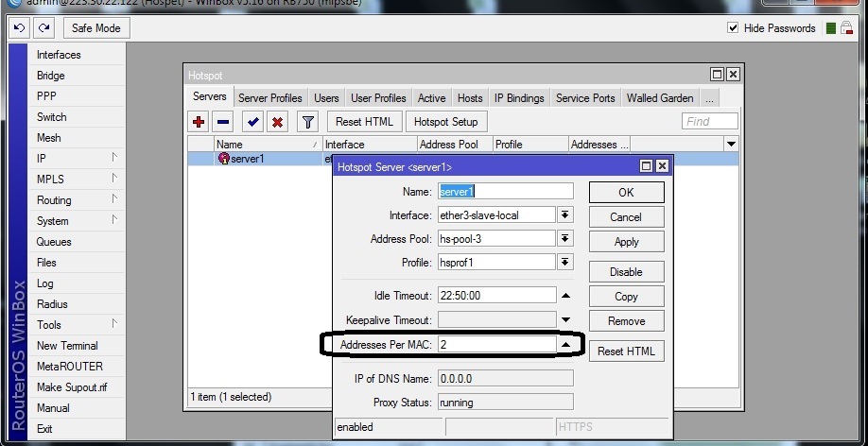
Task: Click the Undo arrow icon
Action: pyautogui.click(x=19, y=28)
